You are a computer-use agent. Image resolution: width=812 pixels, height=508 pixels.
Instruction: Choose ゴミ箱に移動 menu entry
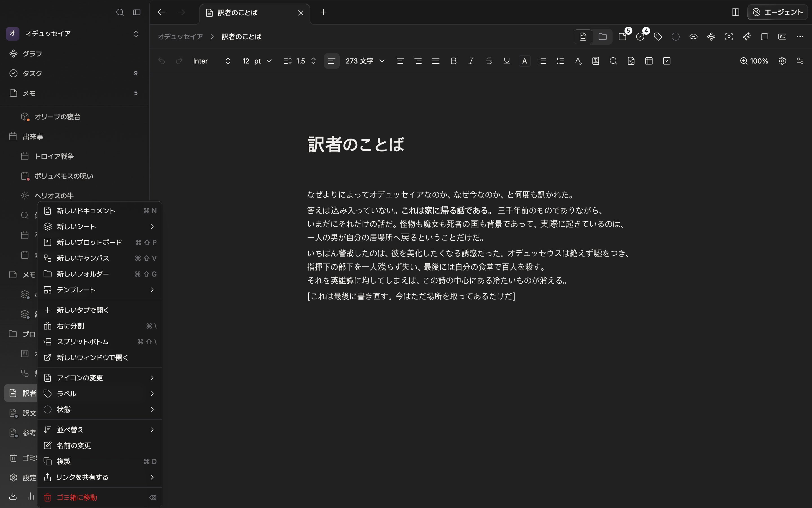click(x=100, y=498)
